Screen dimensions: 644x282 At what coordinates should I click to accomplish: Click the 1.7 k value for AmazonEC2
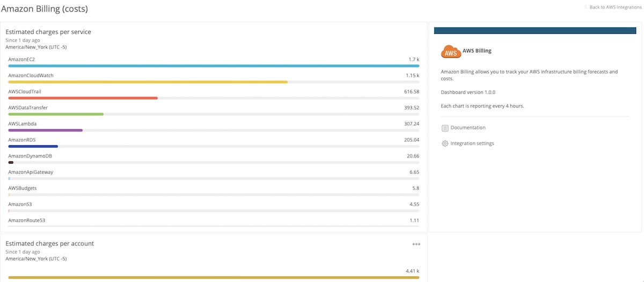click(x=414, y=60)
